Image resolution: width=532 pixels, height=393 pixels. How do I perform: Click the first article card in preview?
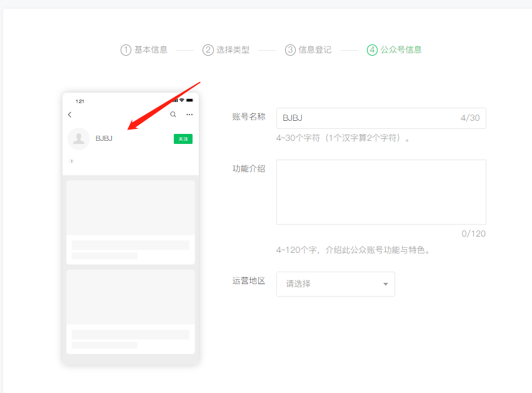coord(130,222)
